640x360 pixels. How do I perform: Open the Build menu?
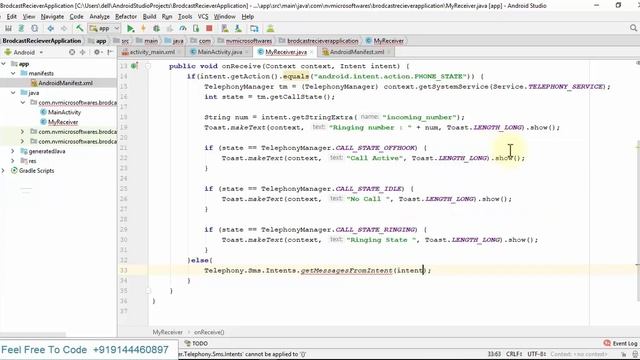[149, 17]
